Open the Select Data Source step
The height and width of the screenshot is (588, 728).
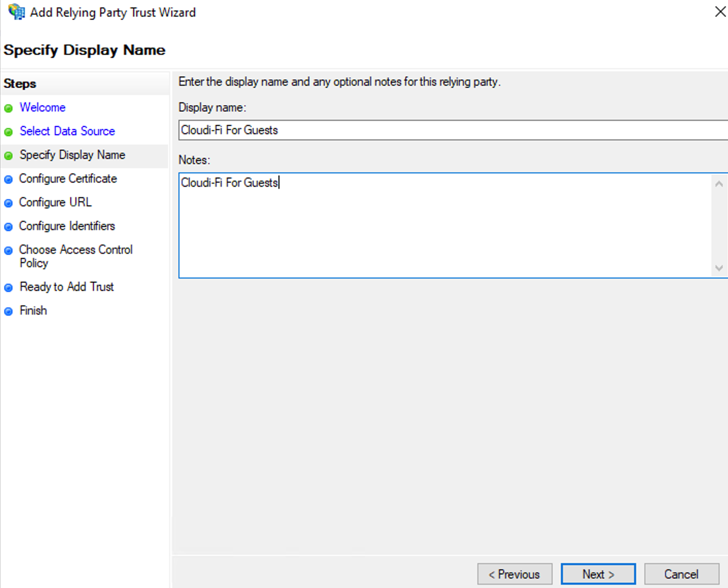[x=67, y=131]
